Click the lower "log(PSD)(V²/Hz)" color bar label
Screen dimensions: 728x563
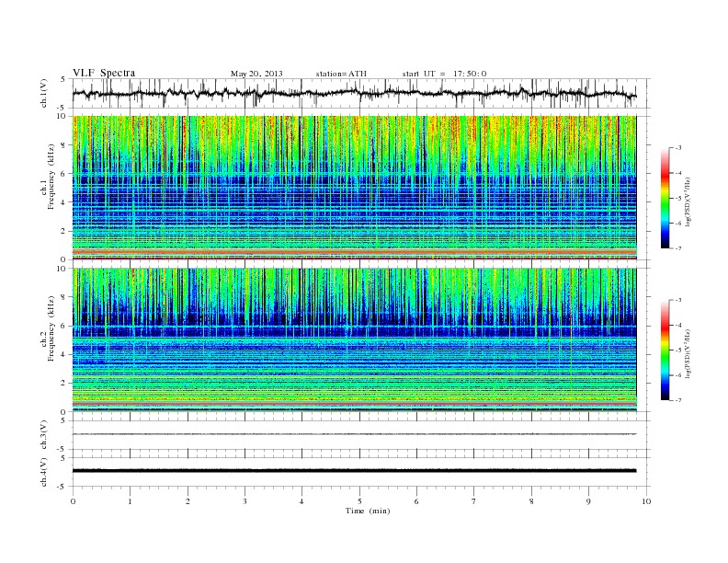pos(688,353)
